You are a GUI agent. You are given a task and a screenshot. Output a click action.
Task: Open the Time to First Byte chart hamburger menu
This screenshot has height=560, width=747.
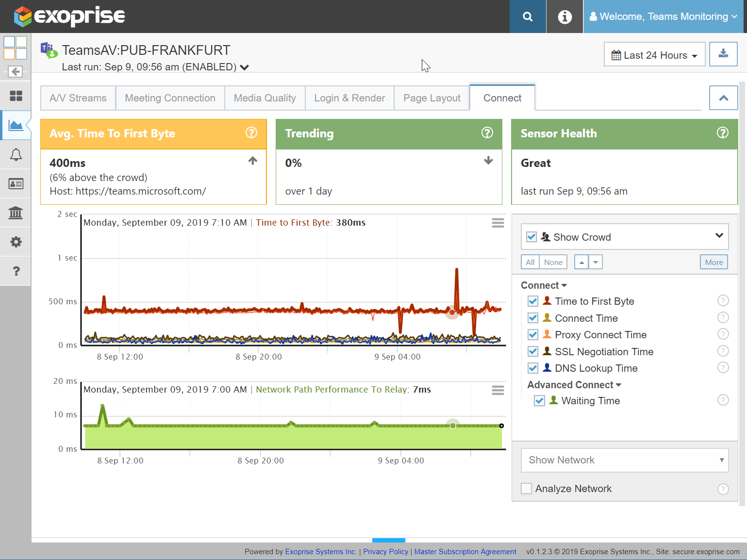498,222
